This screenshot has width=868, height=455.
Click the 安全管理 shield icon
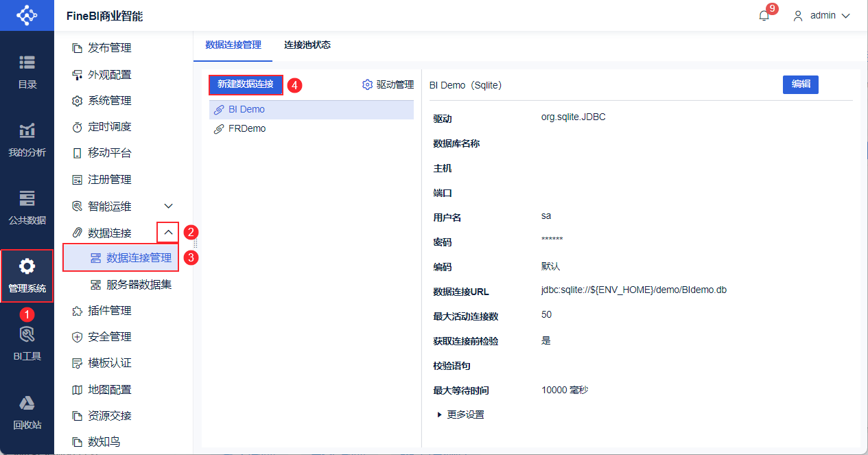pyautogui.click(x=77, y=337)
